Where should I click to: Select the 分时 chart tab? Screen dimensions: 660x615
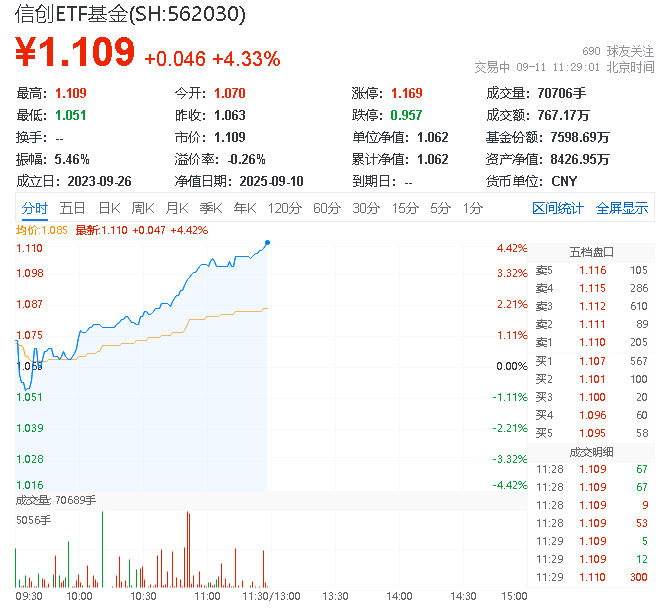35,208
